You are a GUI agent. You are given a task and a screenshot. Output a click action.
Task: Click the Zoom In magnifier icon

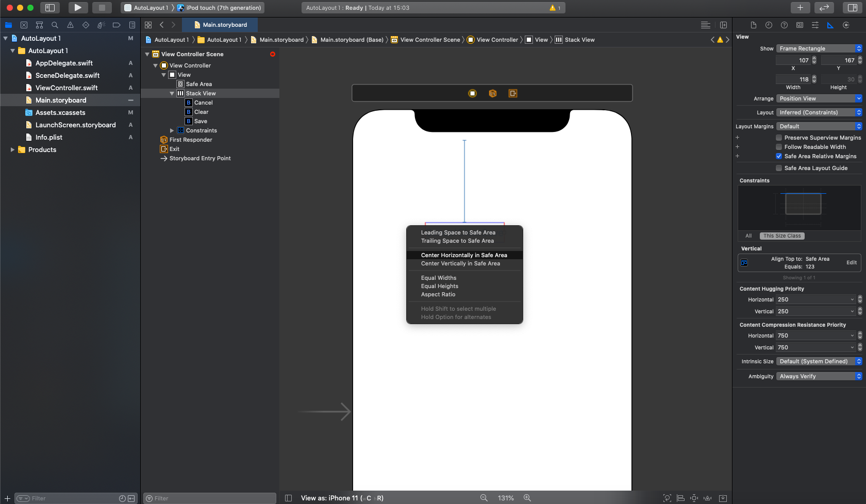527,498
